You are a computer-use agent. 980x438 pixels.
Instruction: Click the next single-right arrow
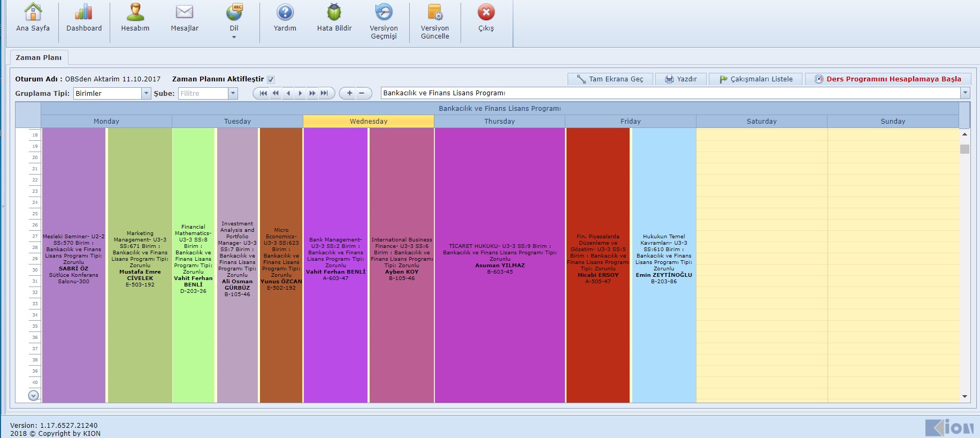coord(300,93)
